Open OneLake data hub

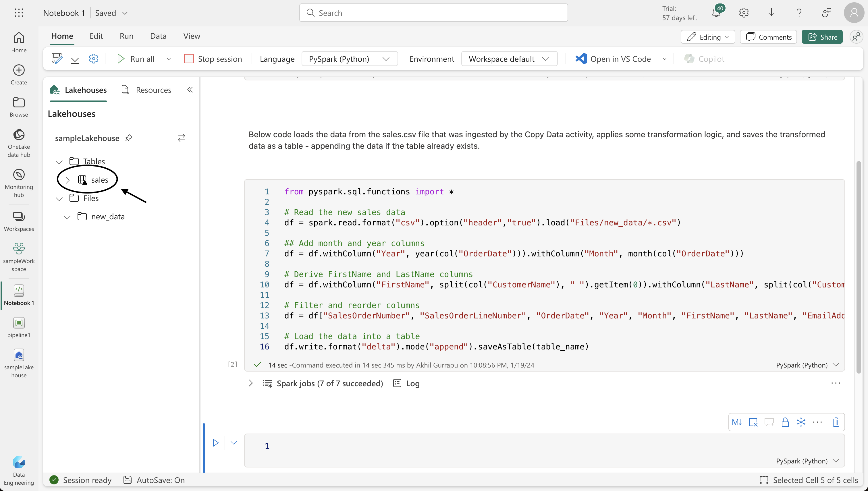19,143
